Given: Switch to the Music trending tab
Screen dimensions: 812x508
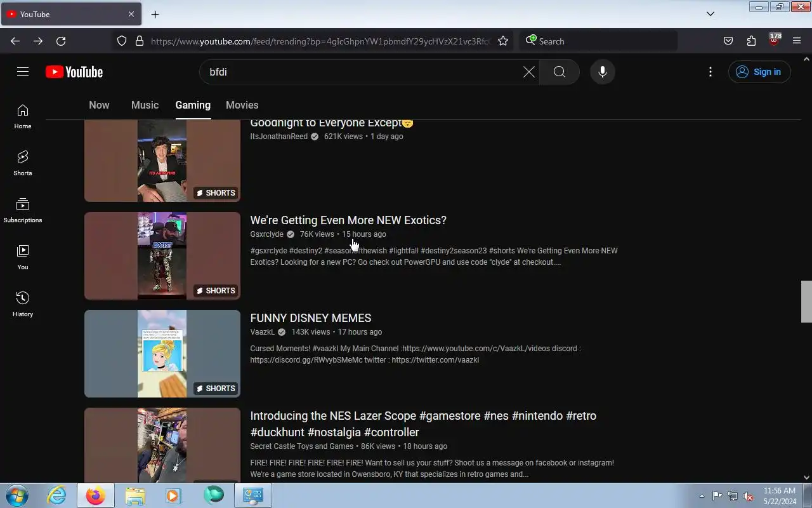Looking at the screenshot, I should click(x=145, y=105).
